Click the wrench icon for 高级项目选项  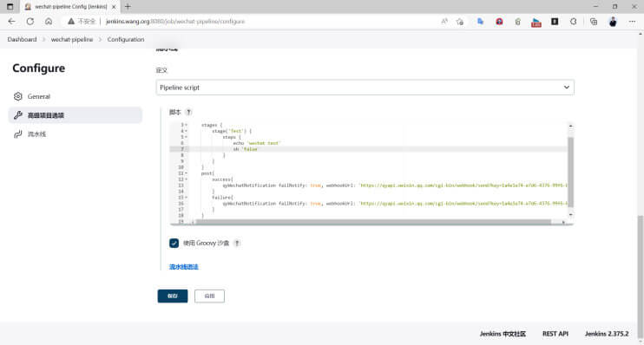point(17,115)
